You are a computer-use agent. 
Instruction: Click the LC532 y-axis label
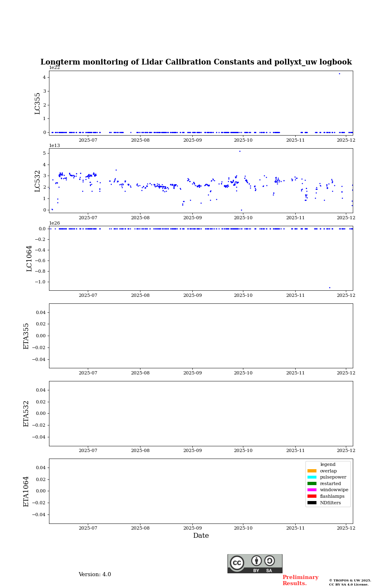[x=38, y=181]
